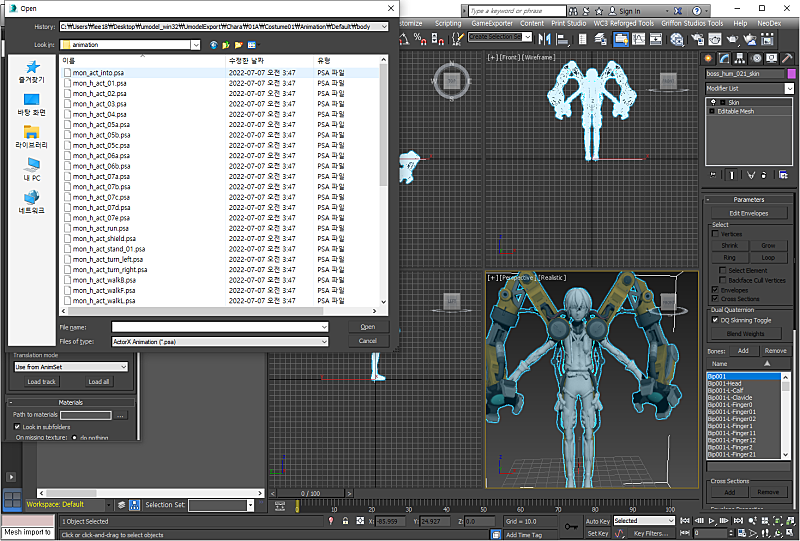Image resolution: width=800 pixels, height=541 pixels.
Task: Expand the Modifier List dropdown
Action: [749, 88]
